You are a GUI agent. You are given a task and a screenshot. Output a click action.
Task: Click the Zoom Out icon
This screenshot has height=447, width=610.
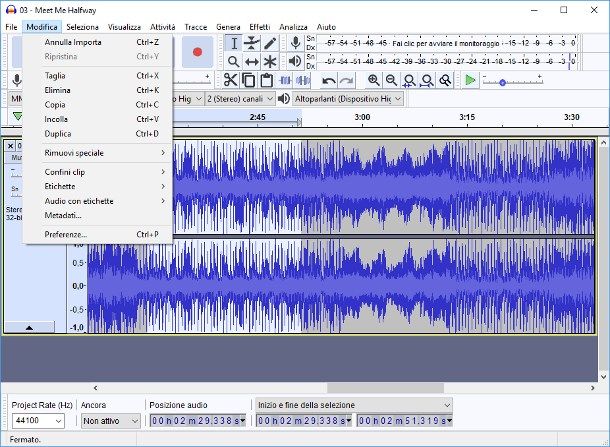point(391,81)
